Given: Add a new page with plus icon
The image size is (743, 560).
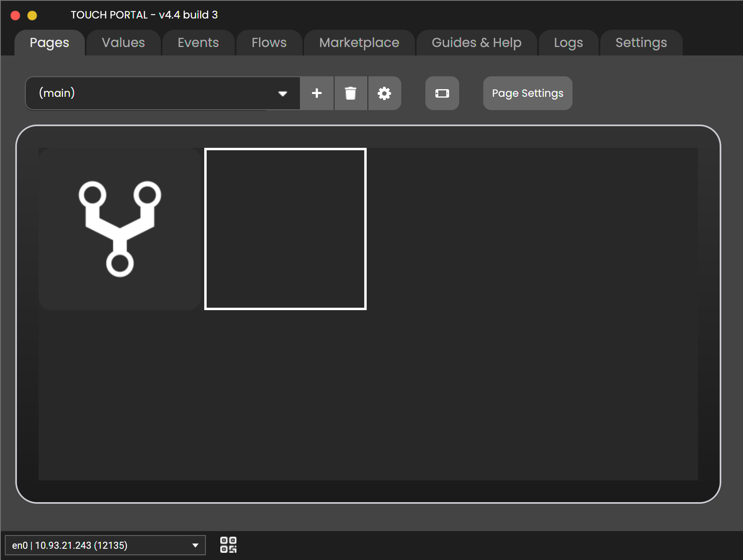Looking at the screenshot, I should click(317, 93).
